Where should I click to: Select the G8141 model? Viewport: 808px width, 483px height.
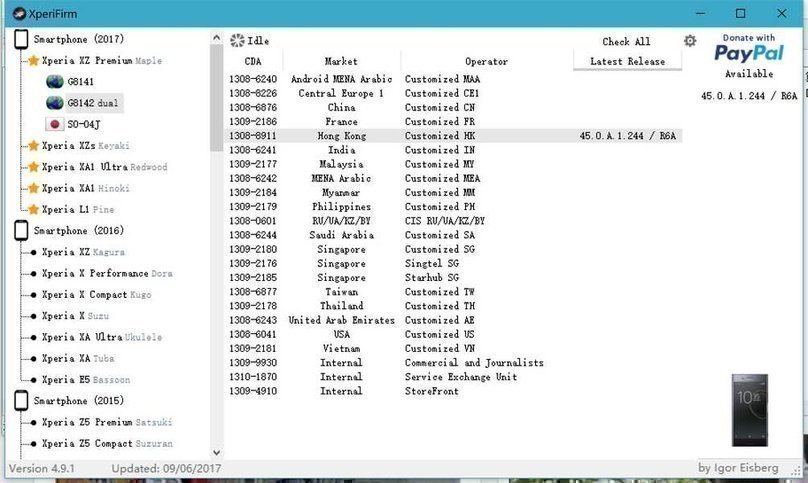point(80,81)
